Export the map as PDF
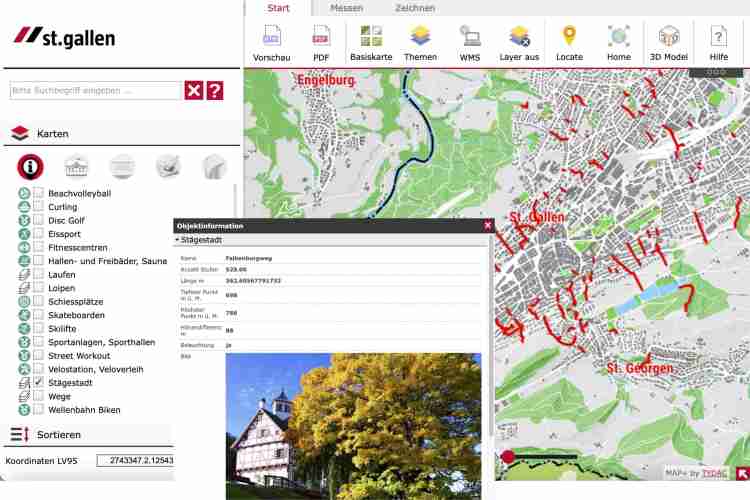The height and width of the screenshot is (500, 750). tap(321, 43)
